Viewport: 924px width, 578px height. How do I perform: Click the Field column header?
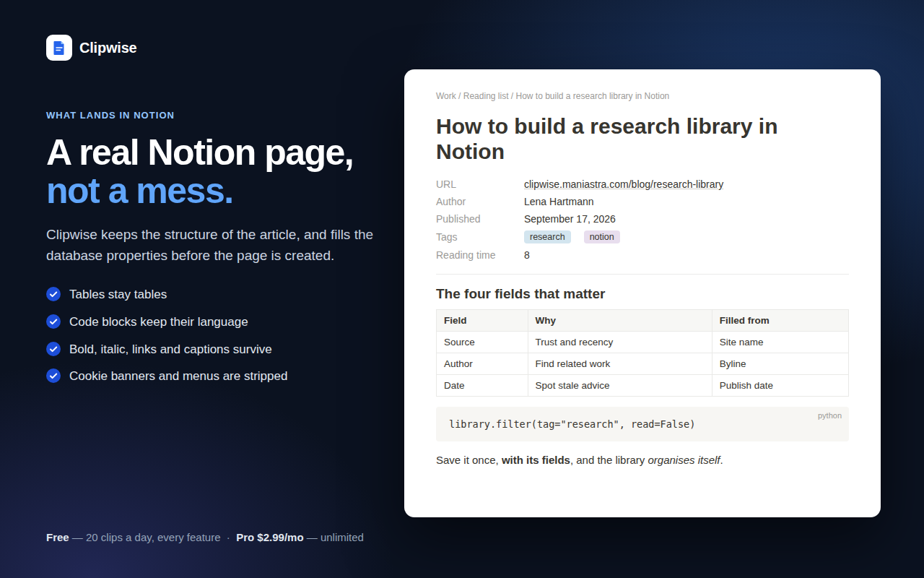click(482, 321)
